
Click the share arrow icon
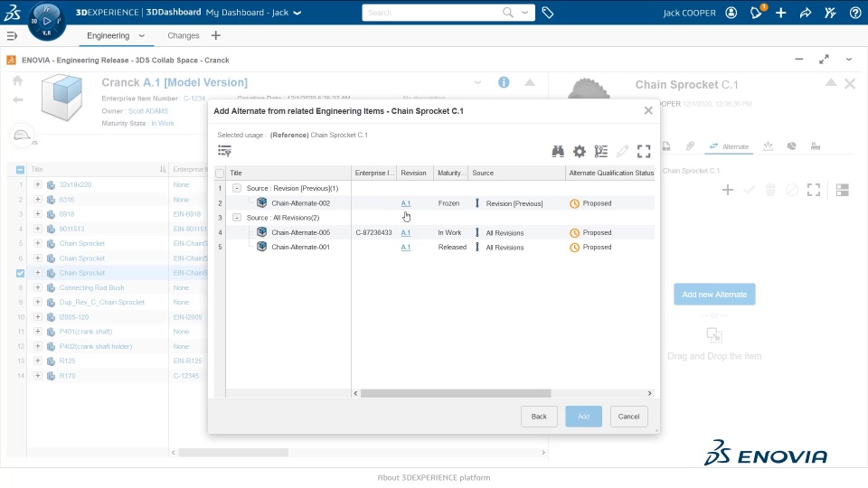coord(806,12)
